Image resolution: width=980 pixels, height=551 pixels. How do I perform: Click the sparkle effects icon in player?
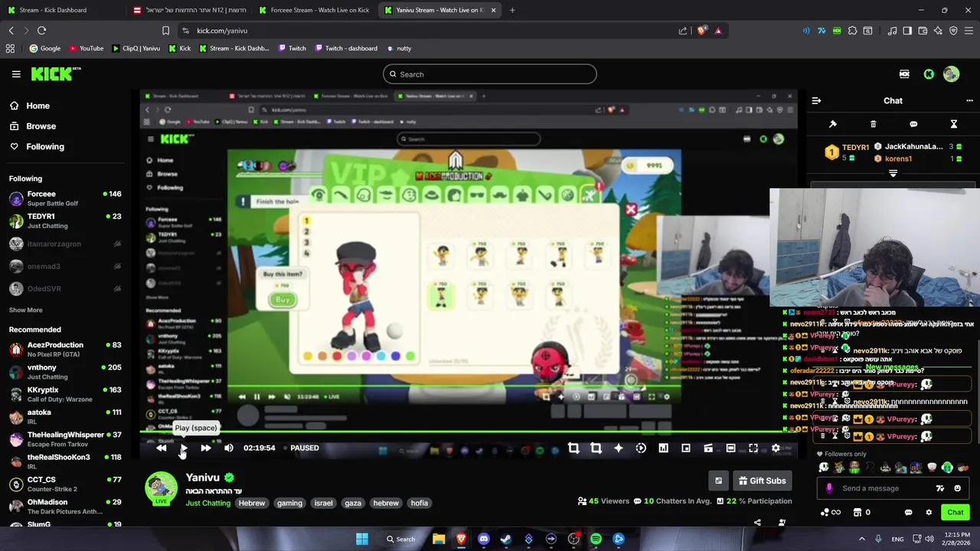pos(618,448)
